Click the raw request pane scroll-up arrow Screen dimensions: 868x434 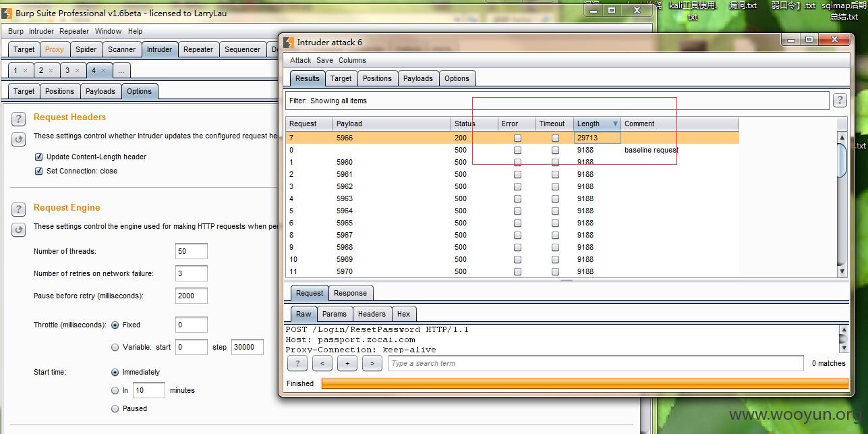843,330
